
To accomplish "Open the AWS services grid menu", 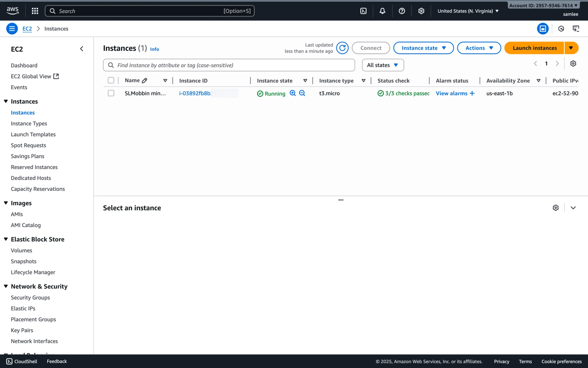I will point(35,11).
